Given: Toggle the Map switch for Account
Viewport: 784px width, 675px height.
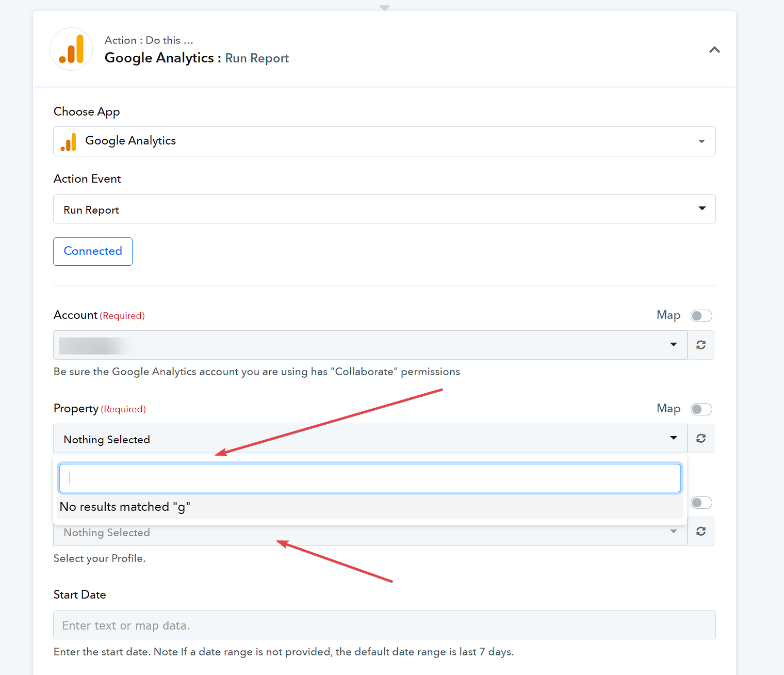Looking at the screenshot, I should pyautogui.click(x=701, y=316).
